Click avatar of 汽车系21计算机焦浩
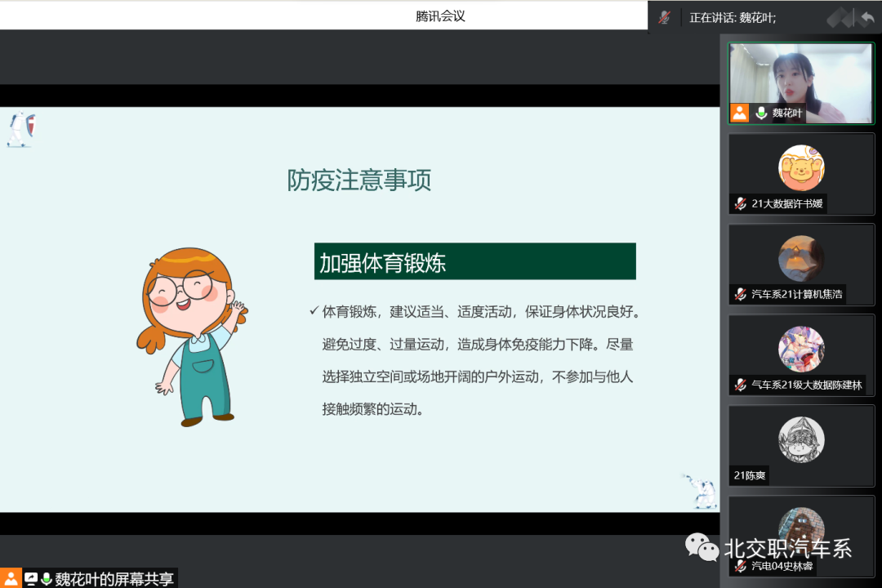Viewport: 882px width, 588px height. click(800, 258)
